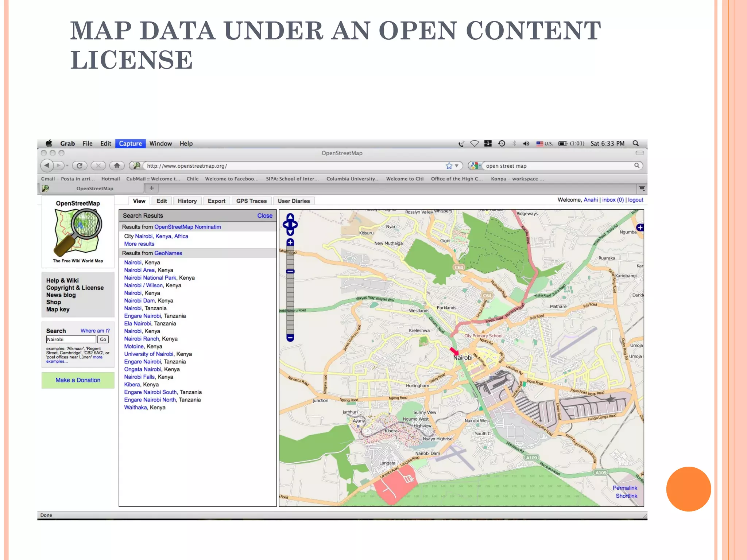Click the volume icon in menu bar
The height and width of the screenshot is (560, 747).
point(526,144)
